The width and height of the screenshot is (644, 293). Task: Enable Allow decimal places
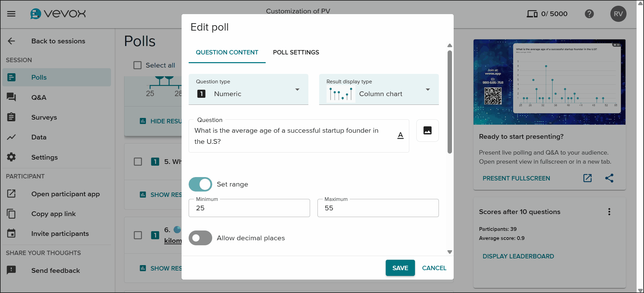[x=200, y=238]
